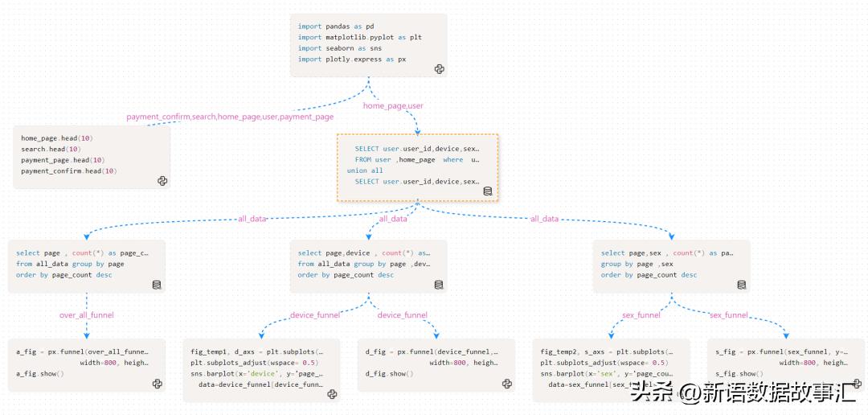Click the line 'payment_page.head(10)'
Viewport: 868px width, 415px height.
pyautogui.click(x=63, y=160)
